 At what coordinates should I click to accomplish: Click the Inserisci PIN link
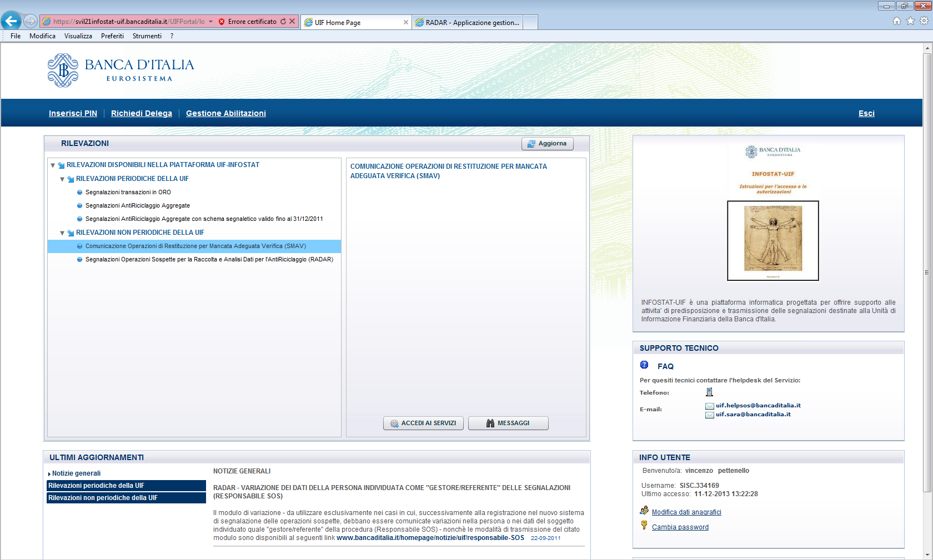click(73, 113)
